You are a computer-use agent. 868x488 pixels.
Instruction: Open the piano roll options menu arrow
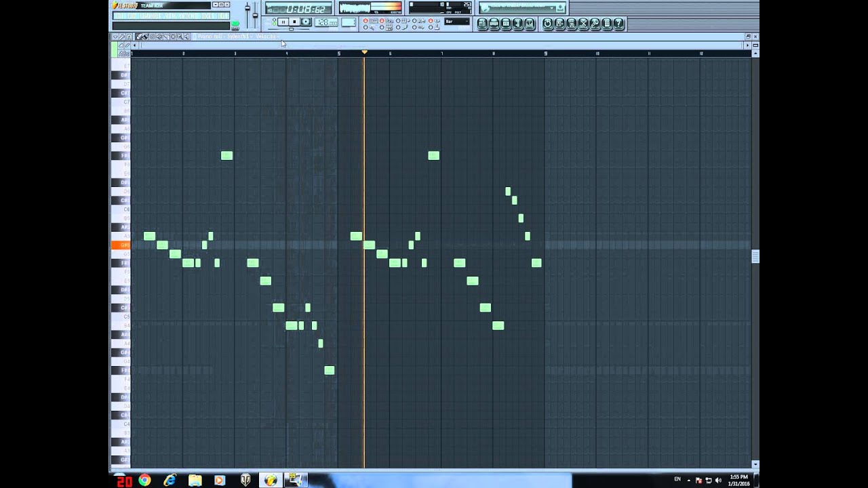click(115, 36)
